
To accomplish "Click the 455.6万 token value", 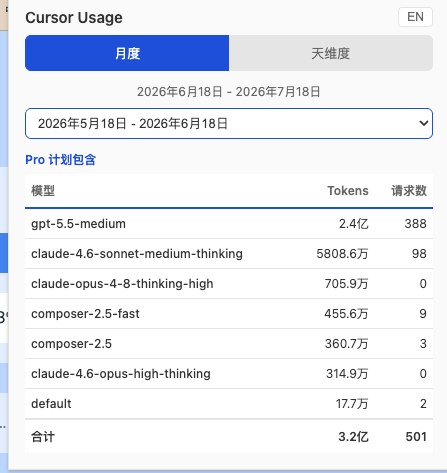I will pos(347,314).
